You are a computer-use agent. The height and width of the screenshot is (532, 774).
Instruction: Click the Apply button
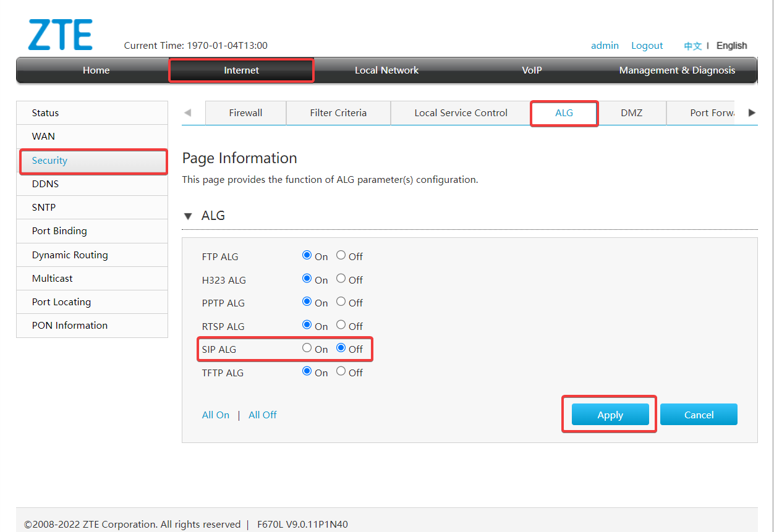pyautogui.click(x=610, y=415)
